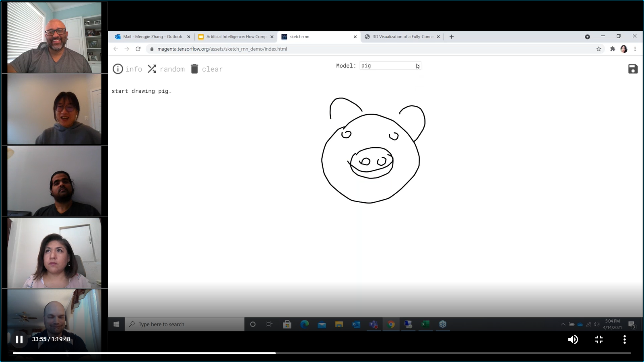
Task: Open the Chrome extensions puzzle icon
Action: (613, 49)
